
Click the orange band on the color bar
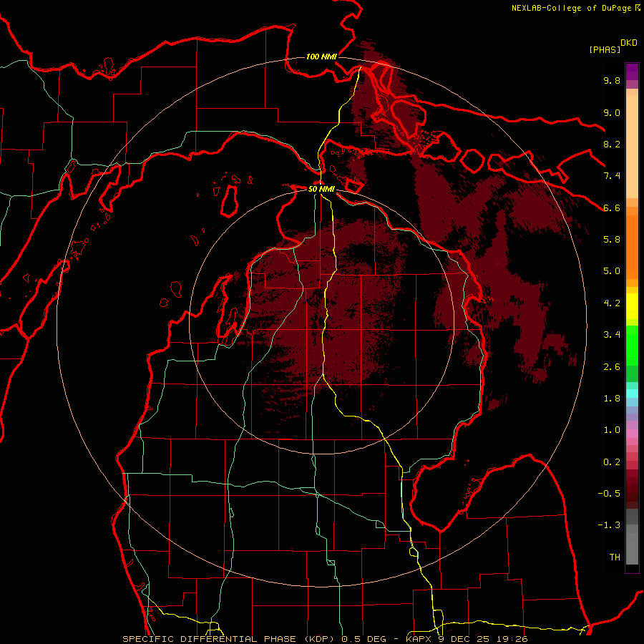pyautogui.click(x=632, y=246)
